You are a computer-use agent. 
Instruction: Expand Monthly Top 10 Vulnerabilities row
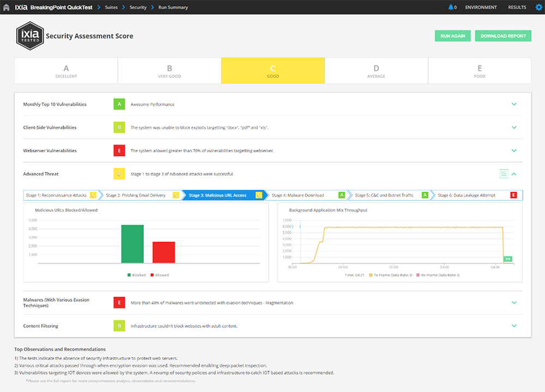pos(514,104)
